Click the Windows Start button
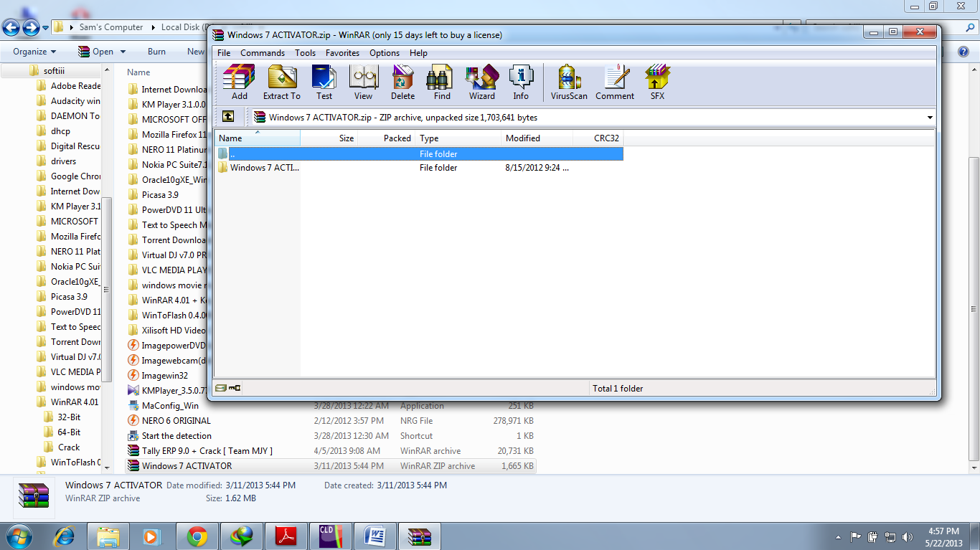The width and height of the screenshot is (980, 550). coord(19,536)
